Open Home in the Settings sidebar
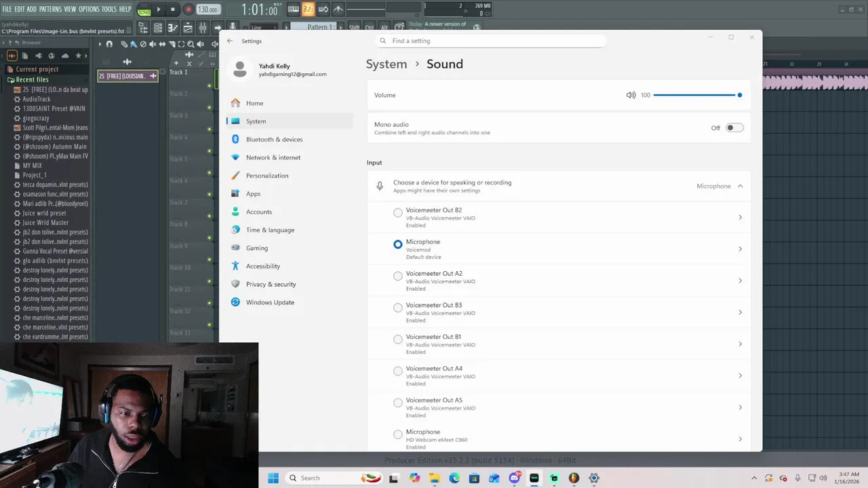 [x=290, y=103]
